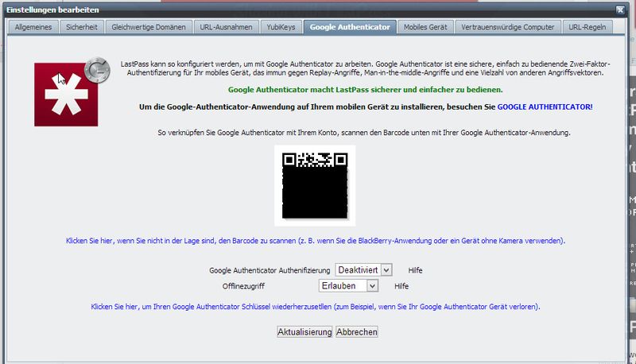Open the URL-Regeln tab
The width and height of the screenshot is (636, 364).
[587, 27]
